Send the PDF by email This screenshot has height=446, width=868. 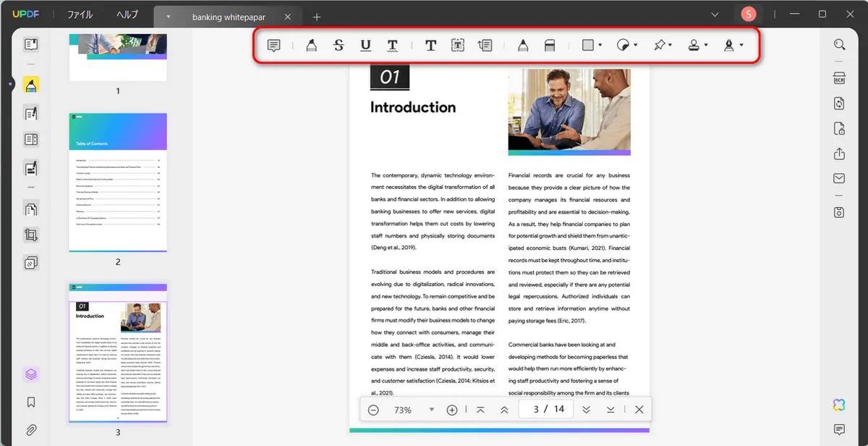[839, 178]
